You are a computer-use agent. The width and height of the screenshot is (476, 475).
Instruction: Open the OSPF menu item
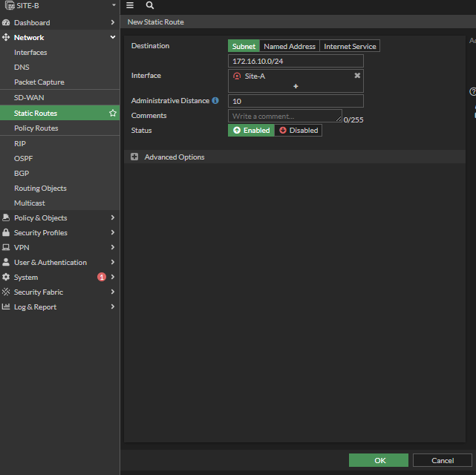[x=23, y=158]
